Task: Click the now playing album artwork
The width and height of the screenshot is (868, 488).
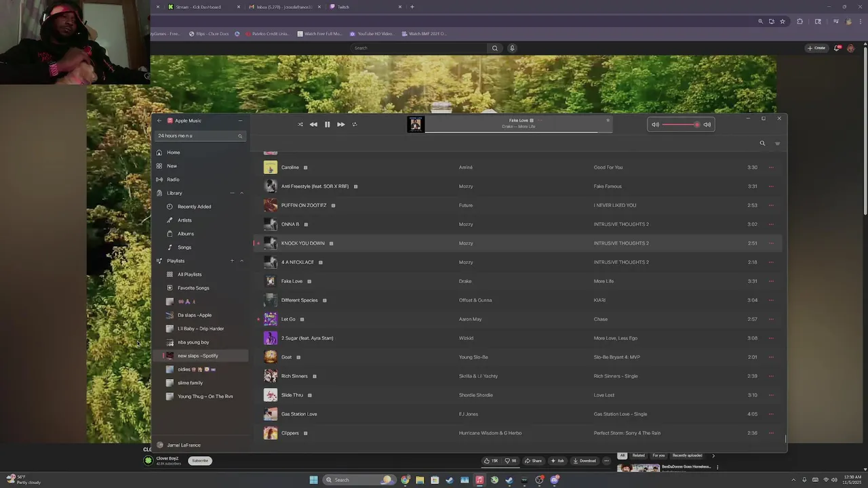Action: coord(416,125)
